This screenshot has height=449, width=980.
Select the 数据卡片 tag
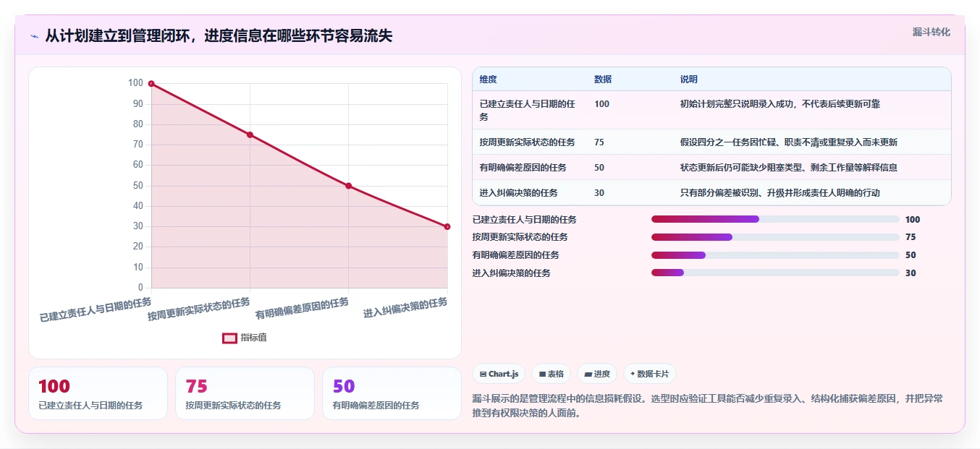(x=649, y=374)
